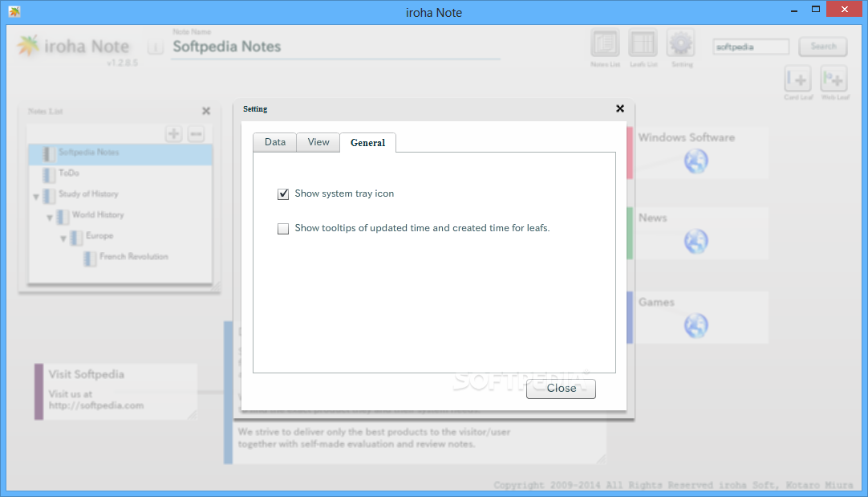Click the iroha Note leaf logo
868x497 pixels.
pyautogui.click(x=28, y=46)
